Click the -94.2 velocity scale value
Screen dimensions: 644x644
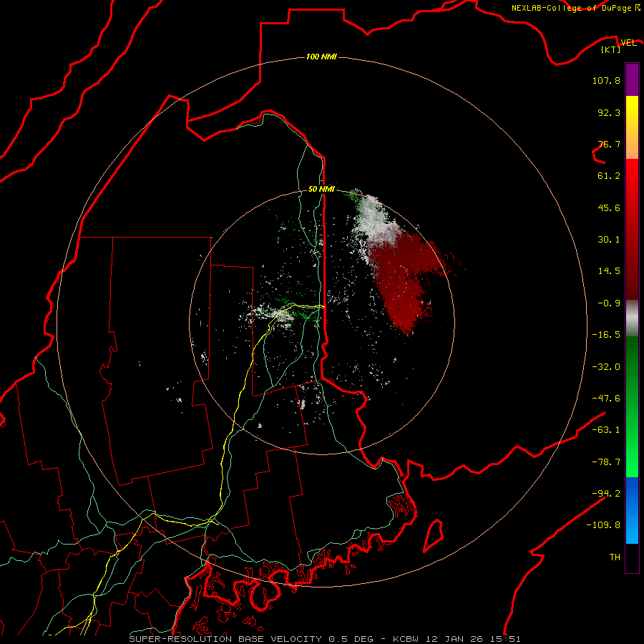(606, 494)
